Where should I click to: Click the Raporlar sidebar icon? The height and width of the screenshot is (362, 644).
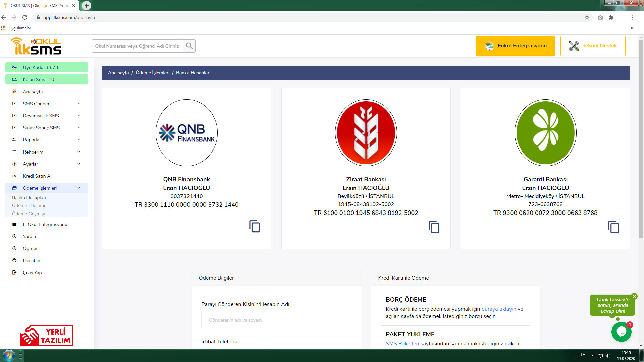[x=14, y=140]
